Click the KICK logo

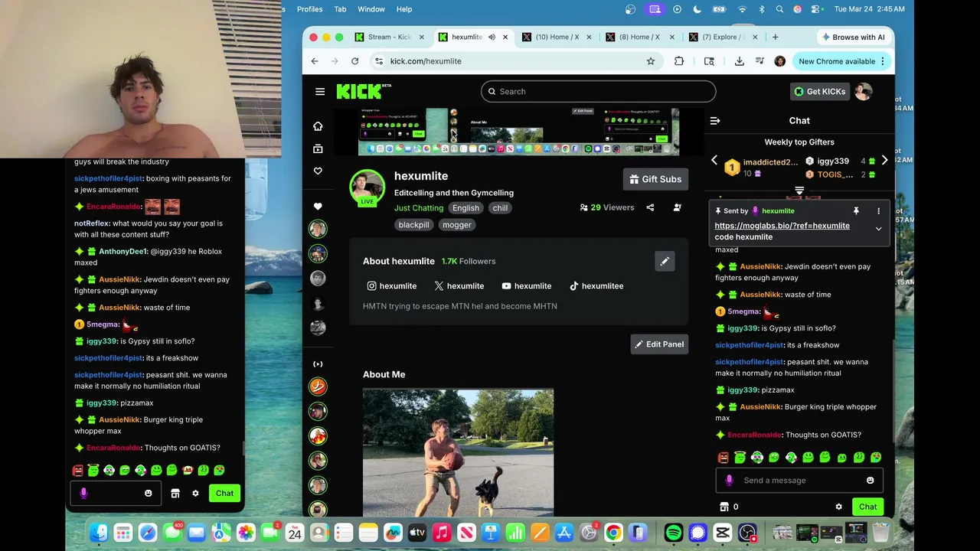[361, 91]
